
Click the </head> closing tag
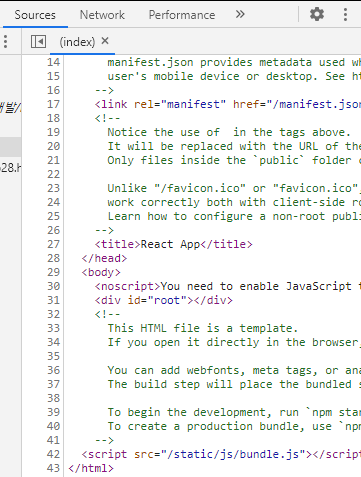pos(104,258)
